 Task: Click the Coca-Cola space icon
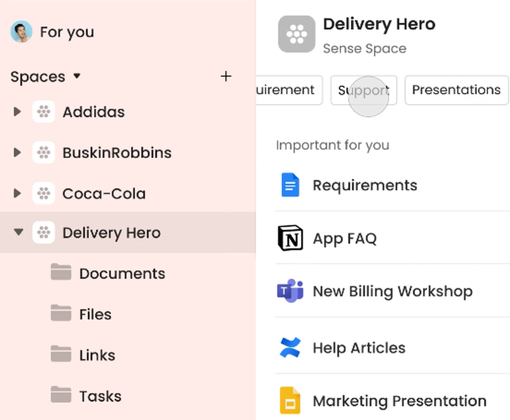pos(43,193)
